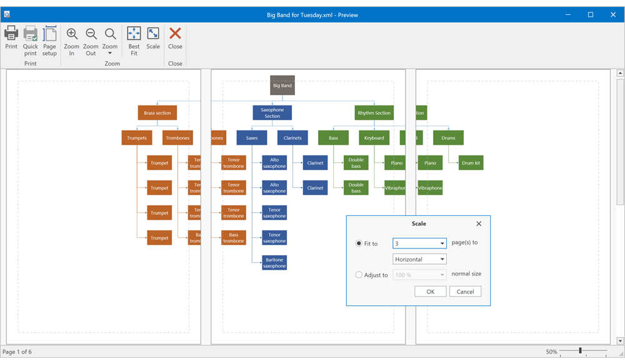Image resolution: width=625 pixels, height=364 pixels.
Task: Cancel the Scale dialog
Action: pyautogui.click(x=465, y=291)
